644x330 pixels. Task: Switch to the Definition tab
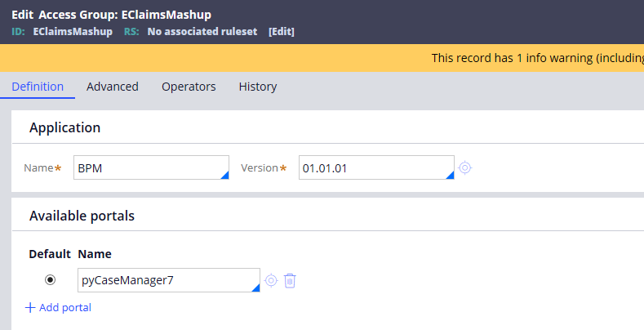(x=38, y=87)
